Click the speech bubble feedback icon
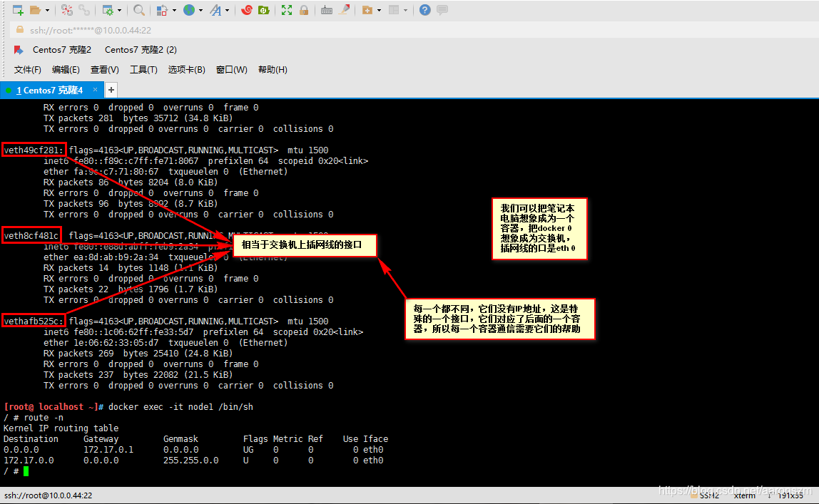819x504 pixels. pyautogui.click(x=442, y=10)
